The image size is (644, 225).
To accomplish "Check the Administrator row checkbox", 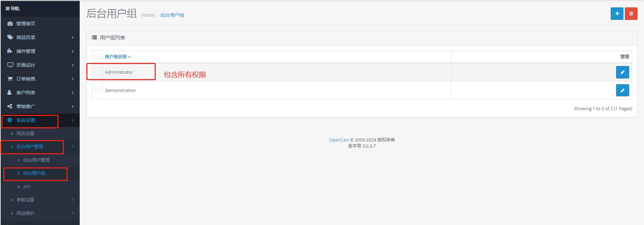I will (x=97, y=72).
